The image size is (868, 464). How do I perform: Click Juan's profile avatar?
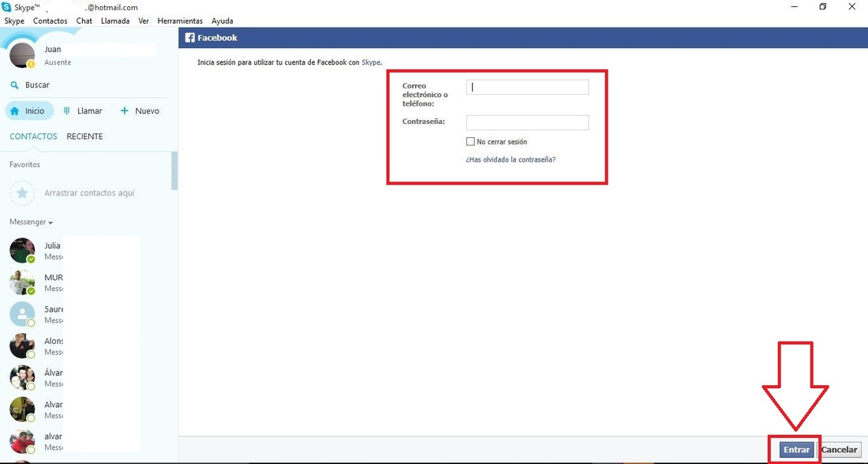tap(22, 54)
